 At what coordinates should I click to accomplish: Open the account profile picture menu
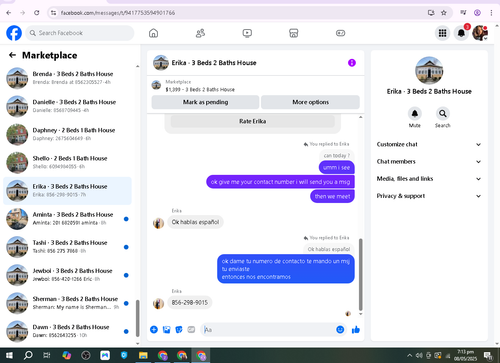pyautogui.click(x=480, y=33)
